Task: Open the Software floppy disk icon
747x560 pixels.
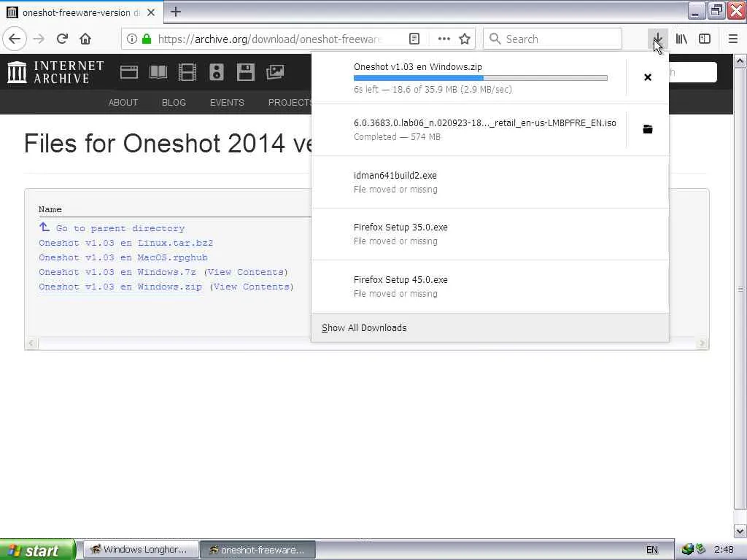Action: (x=245, y=72)
